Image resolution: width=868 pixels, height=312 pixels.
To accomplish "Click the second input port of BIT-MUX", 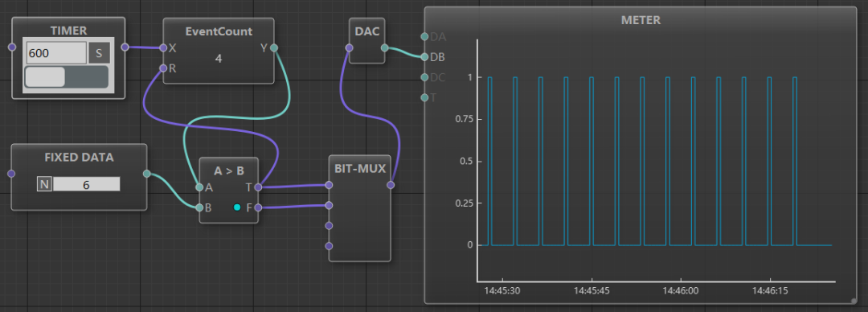I will [329, 206].
